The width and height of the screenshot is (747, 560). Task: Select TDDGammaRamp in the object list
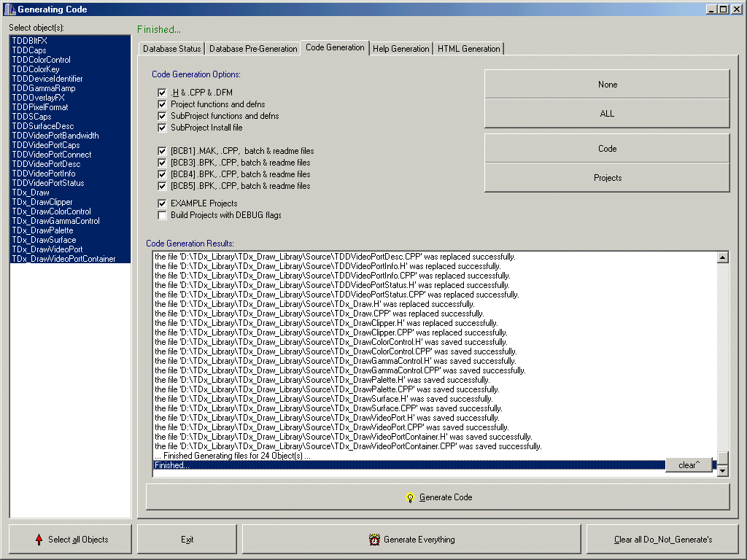click(x=43, y=88)
